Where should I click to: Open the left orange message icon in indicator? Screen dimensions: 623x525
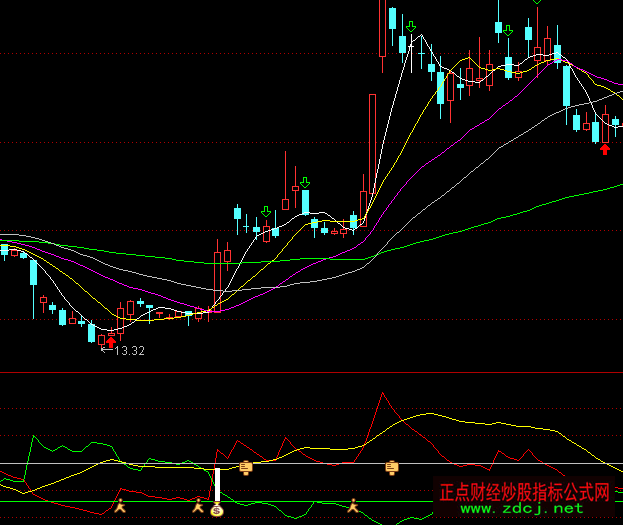[x=246, y=467]
